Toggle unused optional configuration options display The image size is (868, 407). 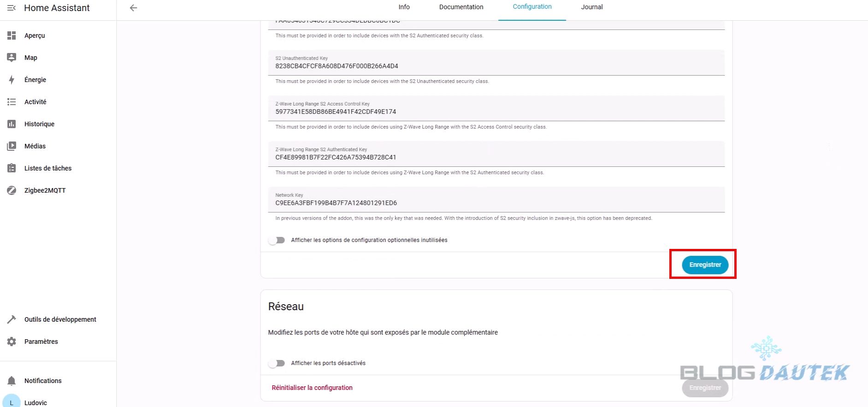point(277,240)
